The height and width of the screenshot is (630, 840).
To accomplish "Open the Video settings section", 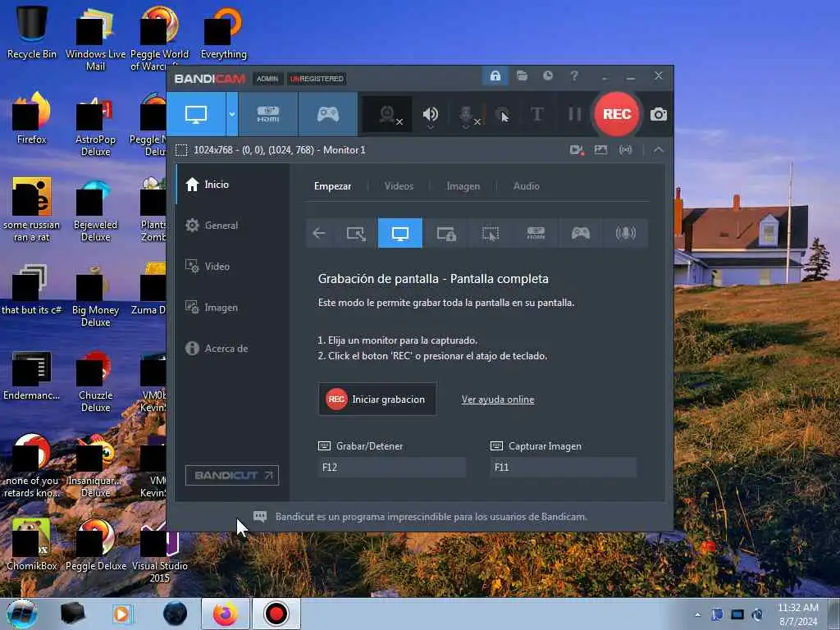I will coord(232,267).
